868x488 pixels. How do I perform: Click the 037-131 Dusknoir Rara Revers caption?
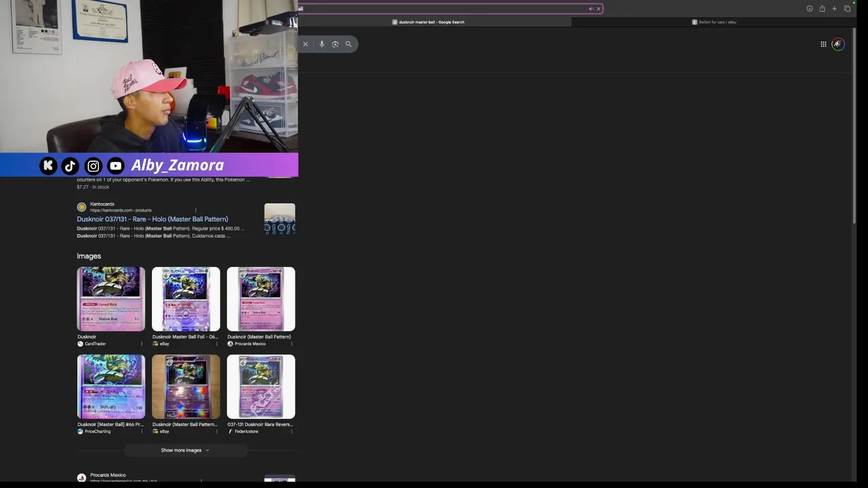pyautogui.click(x=260, y=424)
